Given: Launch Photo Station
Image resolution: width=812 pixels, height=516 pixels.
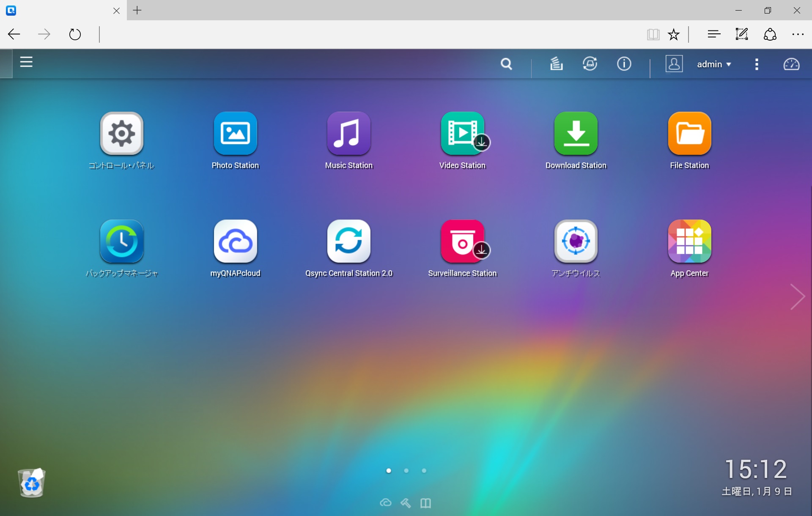Looking at the screenshot, I should pyautogui.click(x=235, y=133).
